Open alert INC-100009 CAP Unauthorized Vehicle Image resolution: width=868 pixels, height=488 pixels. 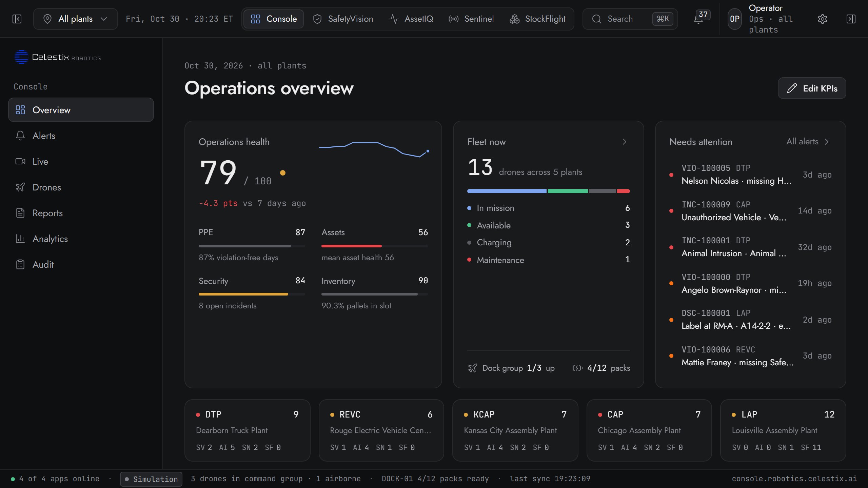click(x=750, y=211)
